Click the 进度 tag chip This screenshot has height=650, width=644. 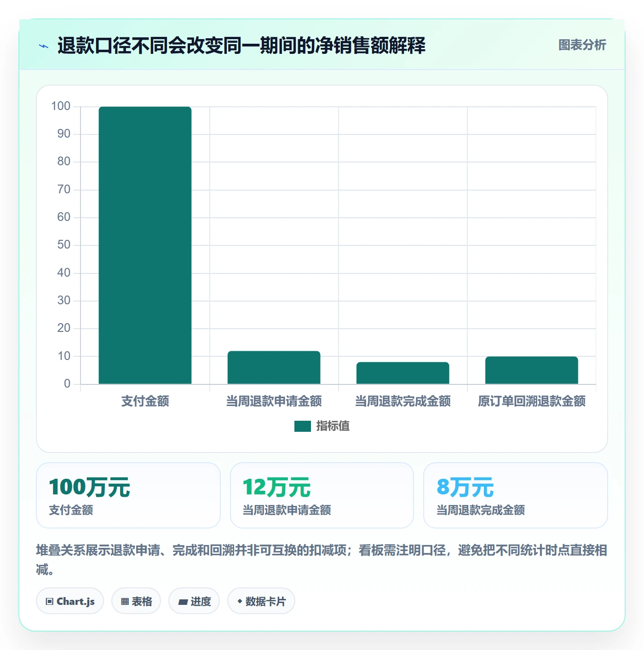(x=194, y=601)
